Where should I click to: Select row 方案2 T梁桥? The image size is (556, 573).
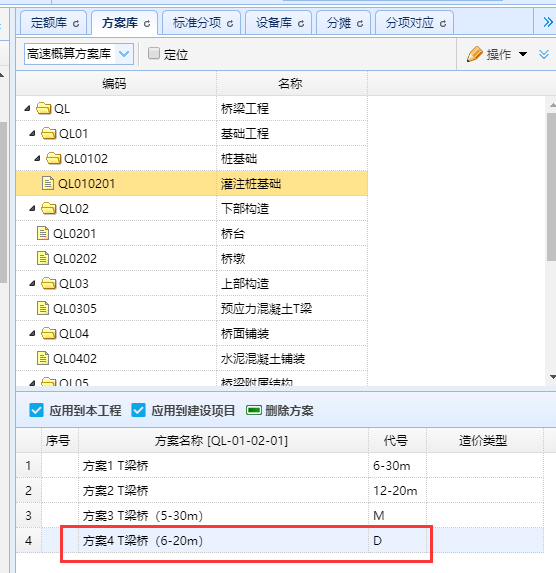pyautogui.click(x=280, y=490)
